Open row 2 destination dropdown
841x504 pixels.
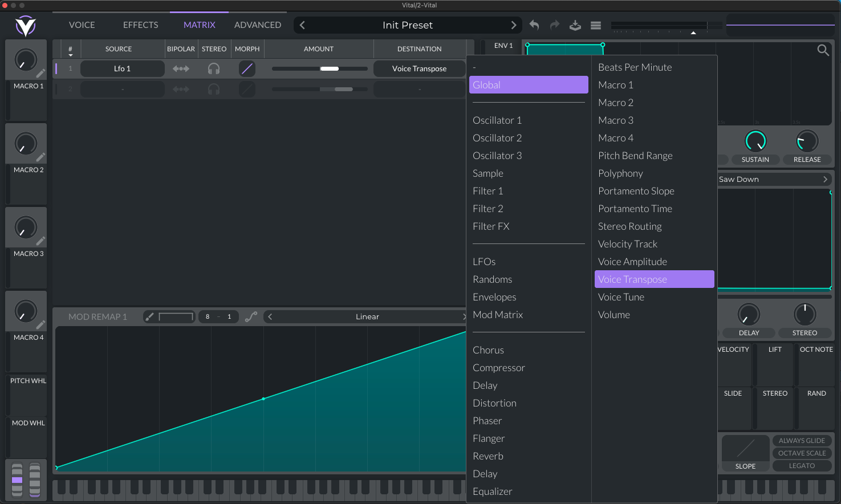click(419, 90)
